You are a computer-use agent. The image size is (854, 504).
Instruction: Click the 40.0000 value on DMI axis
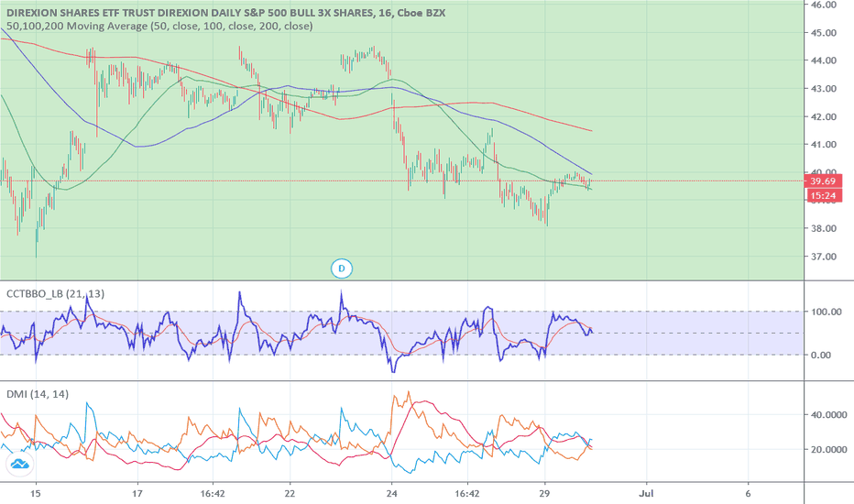point(828,414)
